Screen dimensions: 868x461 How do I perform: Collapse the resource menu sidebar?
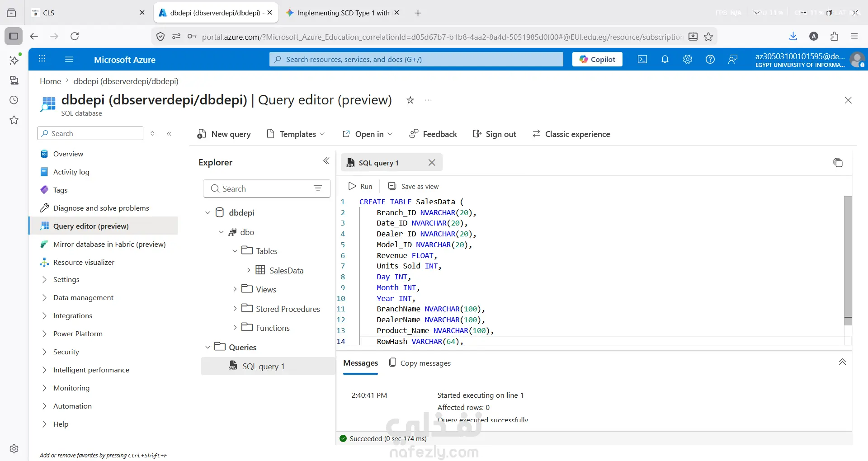169,133
